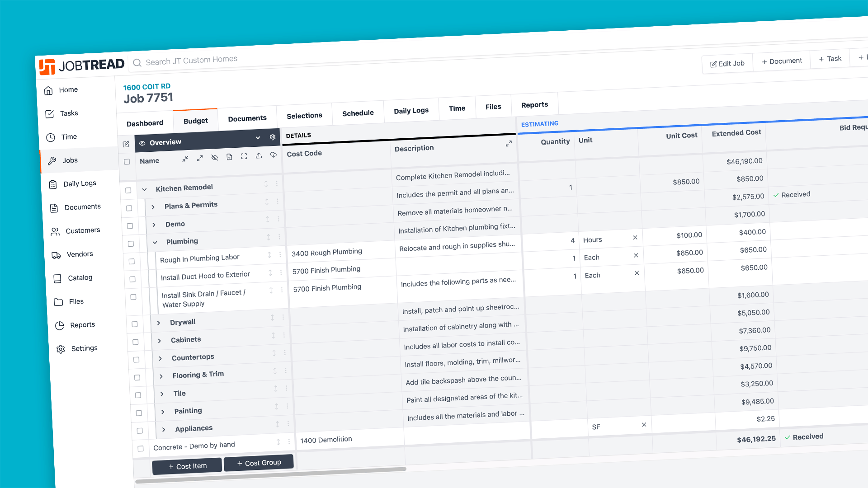This screenshot has height=488, width=868.
Task: Open the Overview view gear settings
Action: point(273,137)
